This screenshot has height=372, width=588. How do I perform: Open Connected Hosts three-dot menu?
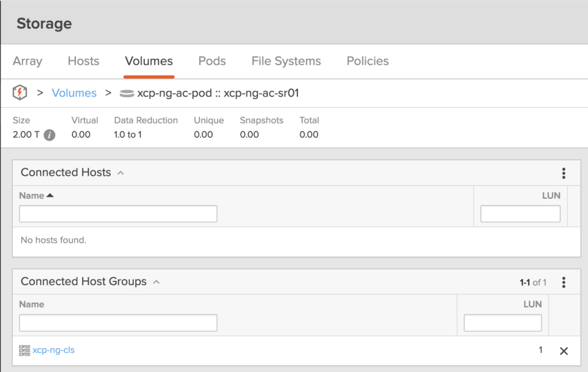click(564, 173)
